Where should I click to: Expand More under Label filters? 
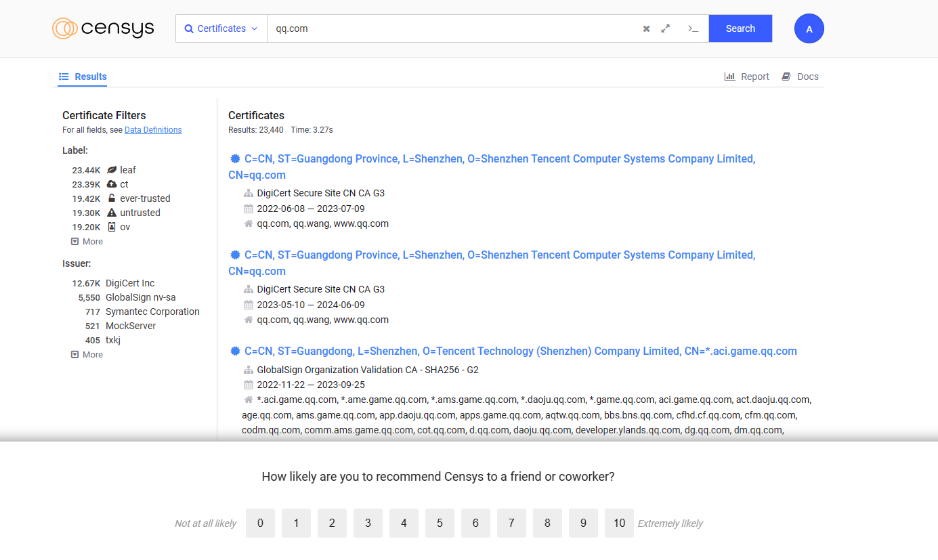[x=87, y=242]
